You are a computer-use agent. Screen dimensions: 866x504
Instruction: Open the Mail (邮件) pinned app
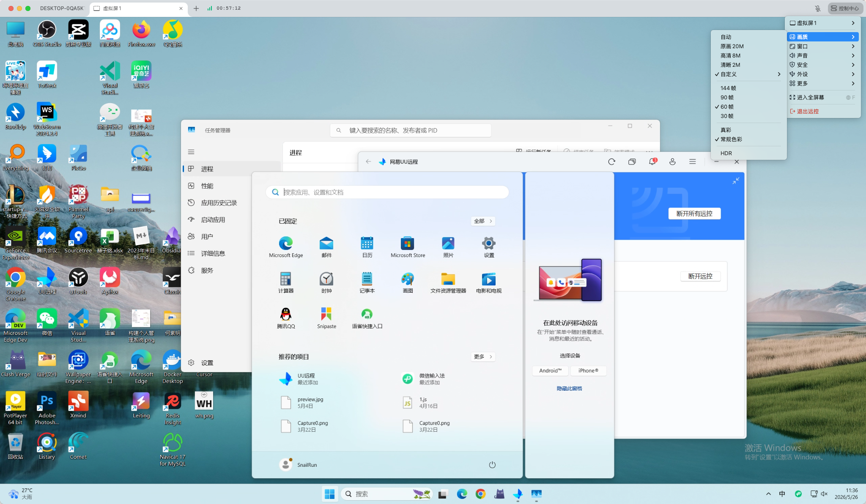point(326,247)
